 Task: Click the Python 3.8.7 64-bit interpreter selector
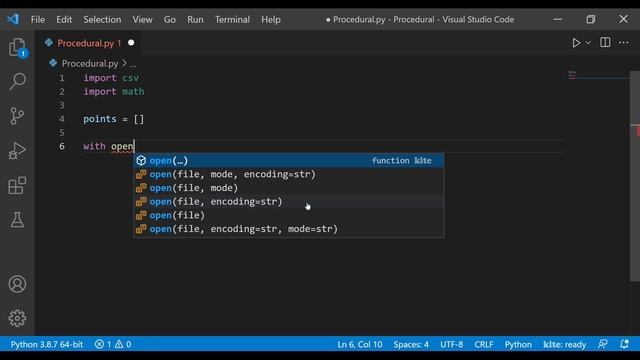47,344
